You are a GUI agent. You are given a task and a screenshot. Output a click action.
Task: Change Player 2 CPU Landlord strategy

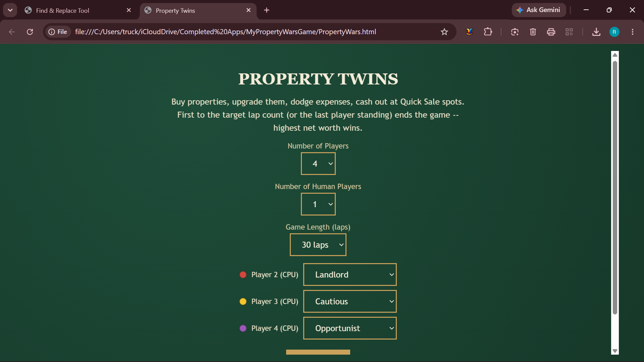350,275
